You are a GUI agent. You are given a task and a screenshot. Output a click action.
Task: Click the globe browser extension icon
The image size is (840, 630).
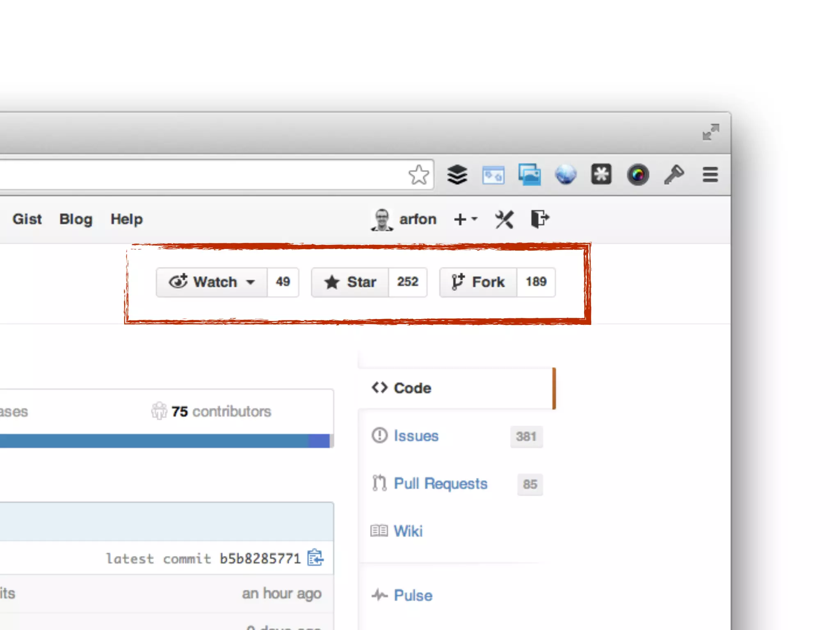566,175
